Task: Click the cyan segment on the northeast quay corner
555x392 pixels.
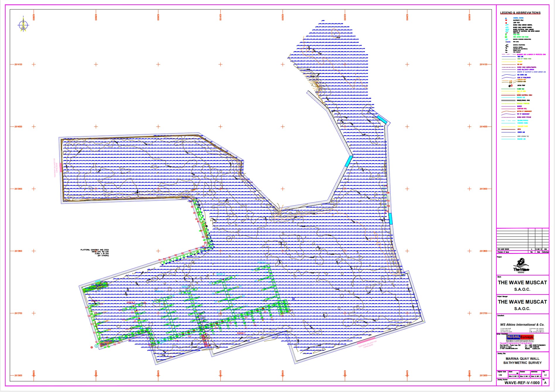Action: 382,119
